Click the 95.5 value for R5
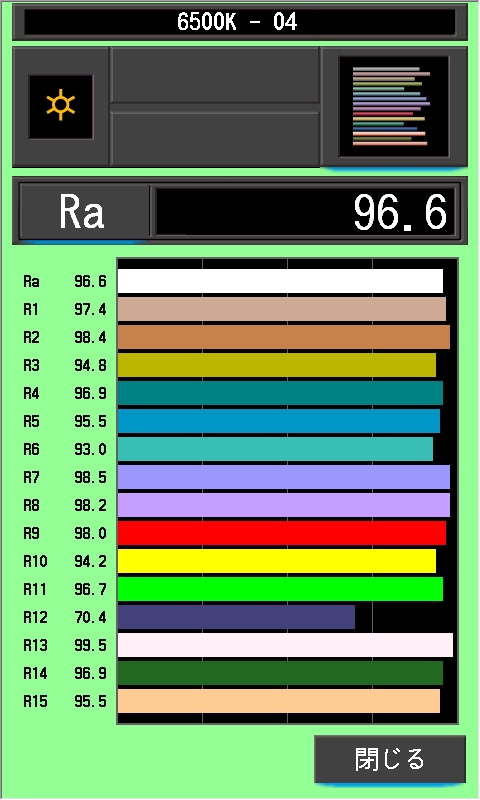This screenshot has width=480, height=800. pyautogui.click(x=90, y=421)
